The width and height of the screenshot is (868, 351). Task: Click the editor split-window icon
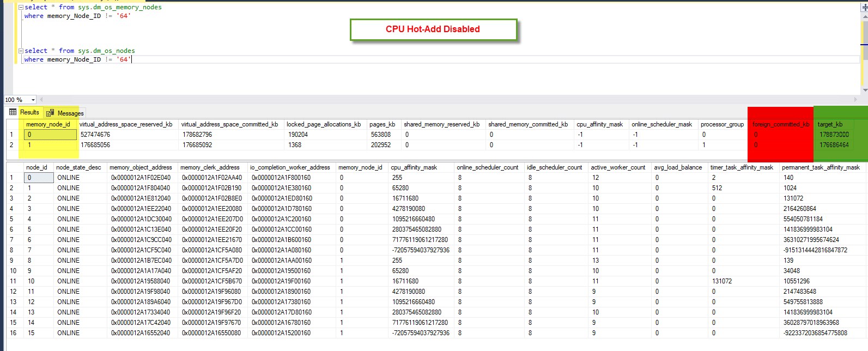pos(864,7)
